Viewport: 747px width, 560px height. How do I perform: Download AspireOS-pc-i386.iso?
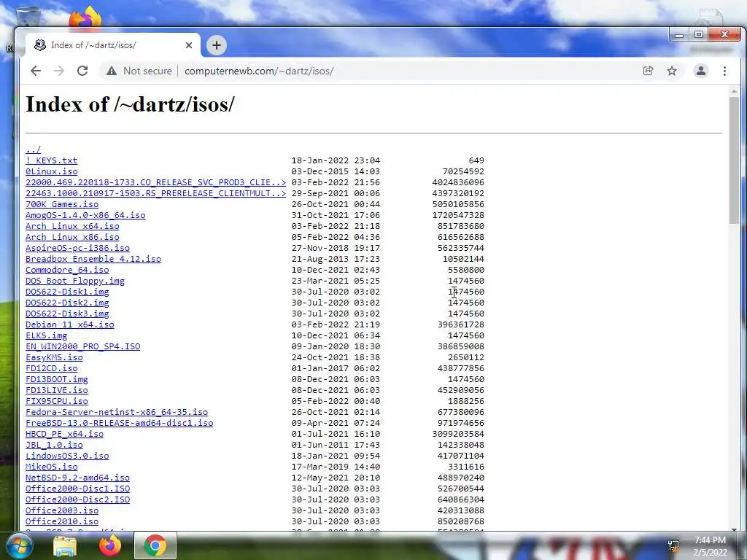[x=77, y=248]
